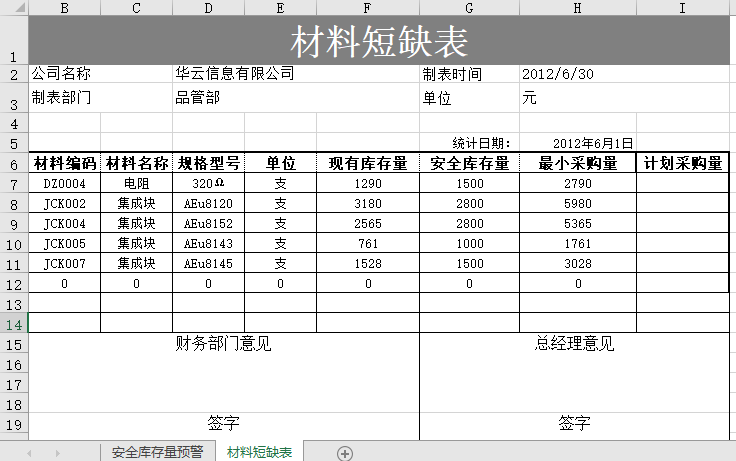The image size is (736, 461).
Task: Click cell with material code DZ0004
Action: (65, 184)
